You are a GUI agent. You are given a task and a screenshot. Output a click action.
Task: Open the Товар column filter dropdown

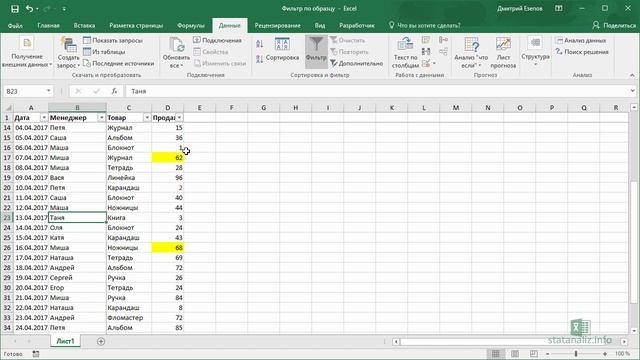(147, 118)
